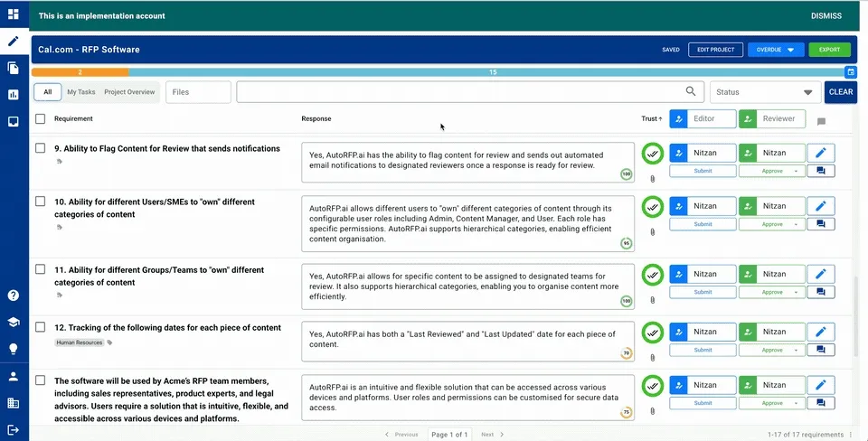Click the blue pencil for requirement 10
The image size is (868, 441).
coord(821,206)
